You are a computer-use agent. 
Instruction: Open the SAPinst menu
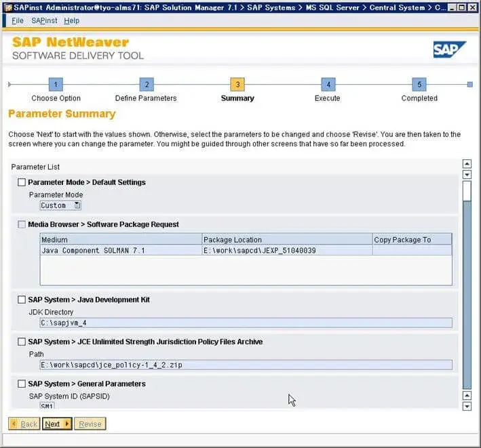pyautogui.click(x=44, y=20)
